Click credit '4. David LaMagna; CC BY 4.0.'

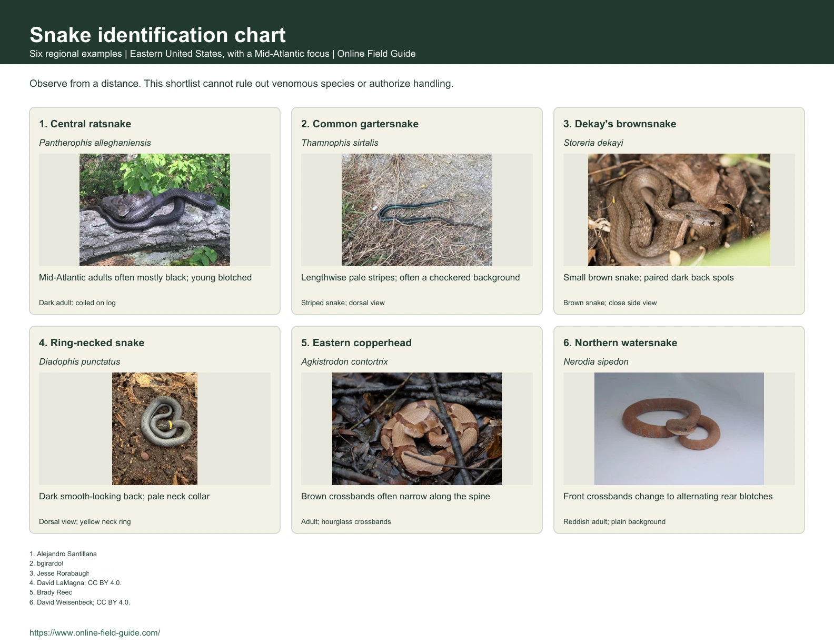pyautogui.click(x=75, y=582)
